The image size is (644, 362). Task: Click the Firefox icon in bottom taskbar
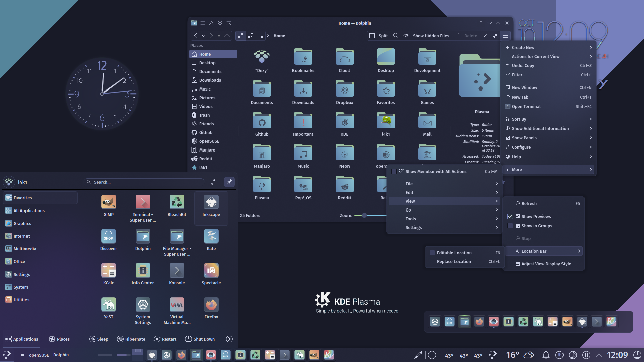(181, 355)
